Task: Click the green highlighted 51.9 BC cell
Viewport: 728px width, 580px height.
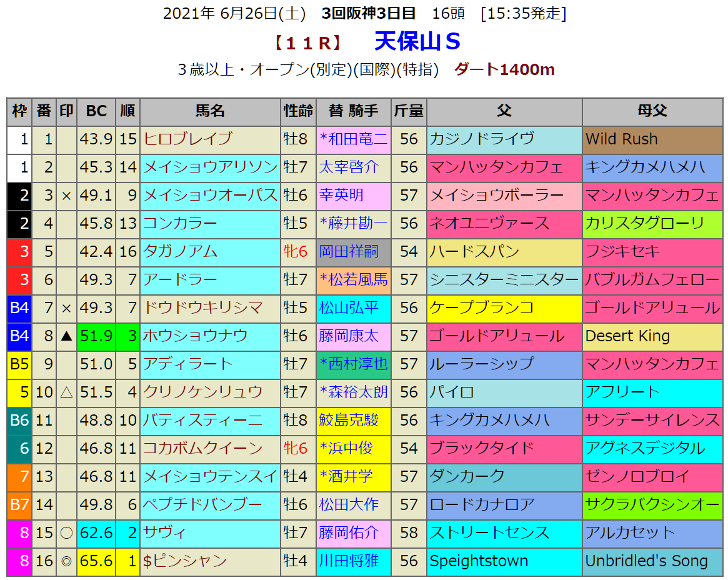Action: tap(96, 336)
